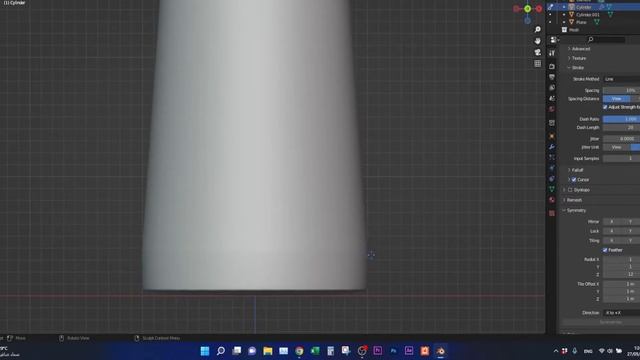Set Spacing Distance to View
The height and width of the screenshot is (360, 640).
coord(616,99)
